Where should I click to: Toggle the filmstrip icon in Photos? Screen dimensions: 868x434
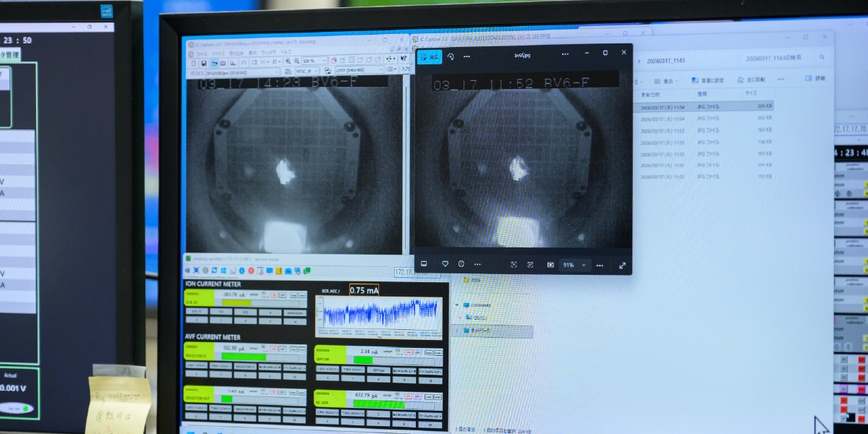point(425,265)
